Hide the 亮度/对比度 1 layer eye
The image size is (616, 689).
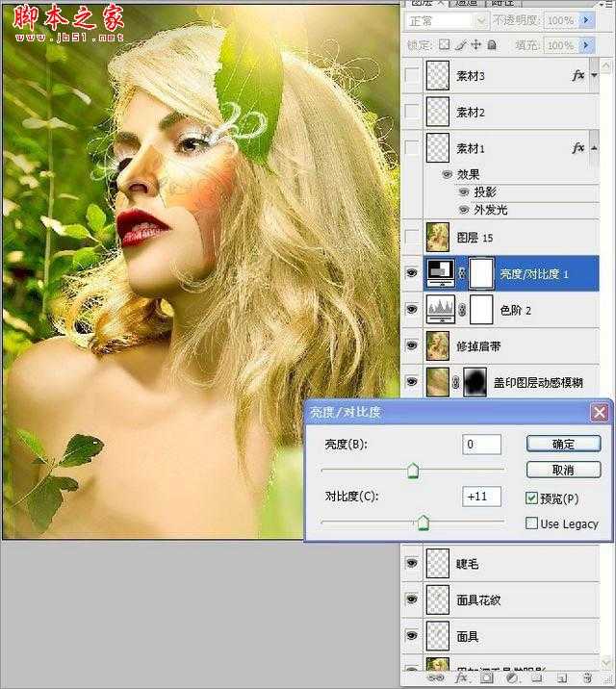412,273
